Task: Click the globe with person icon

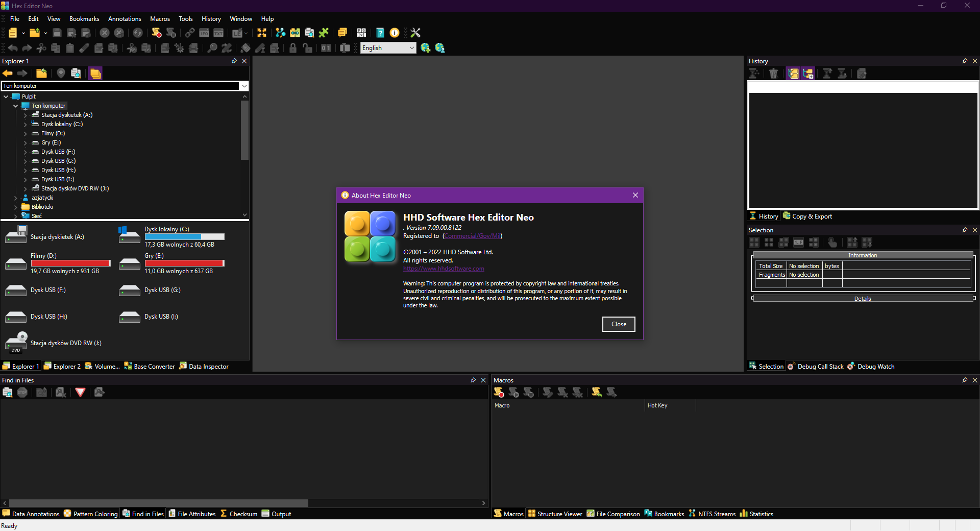Action: pos(439,48)
